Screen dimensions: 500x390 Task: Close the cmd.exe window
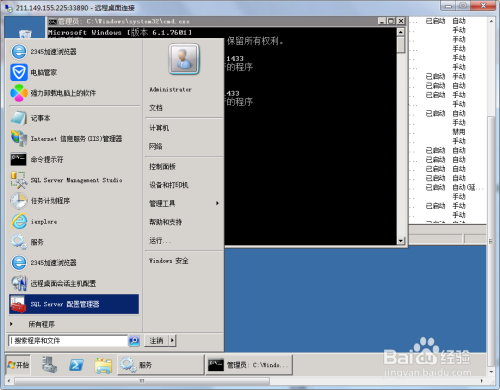401,21
